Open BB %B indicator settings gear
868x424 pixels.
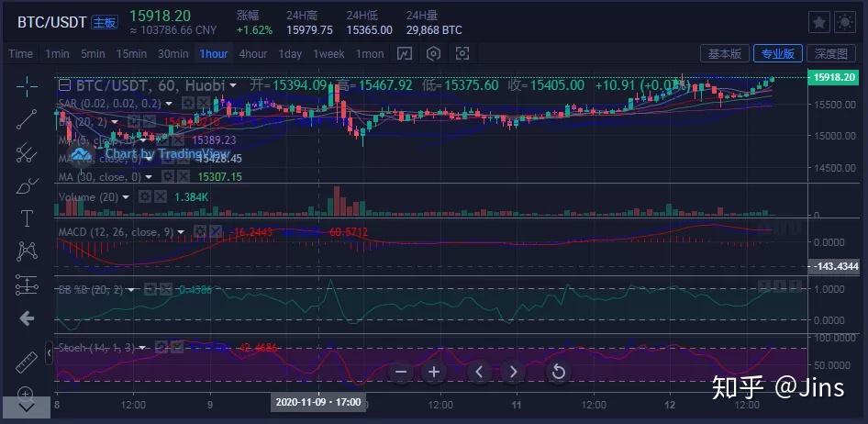(150, 289)
